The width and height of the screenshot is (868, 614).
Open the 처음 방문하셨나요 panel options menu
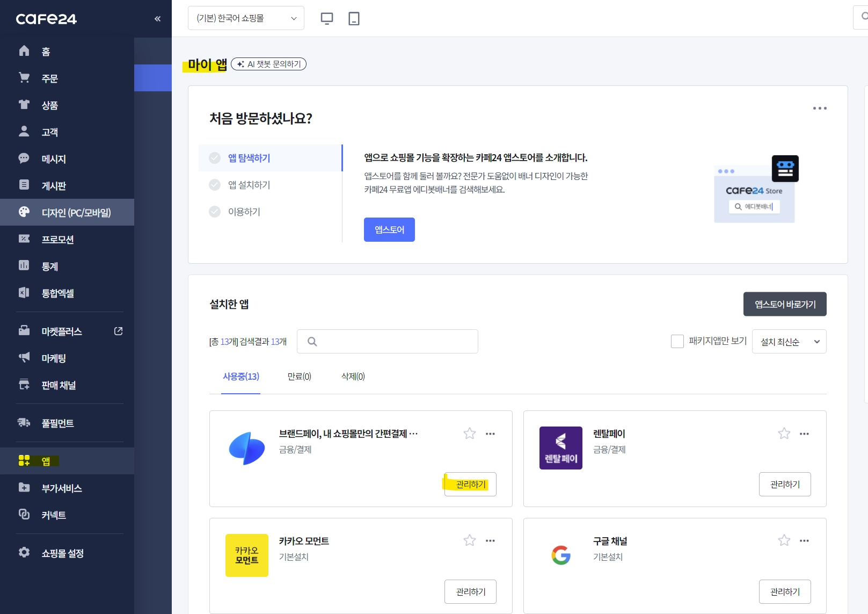coord(820,109)
